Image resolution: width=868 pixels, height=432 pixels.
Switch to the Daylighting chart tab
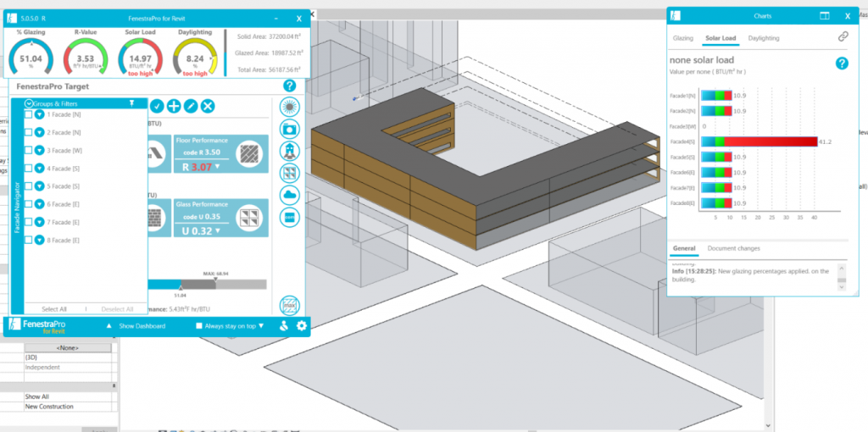(764, 38)
